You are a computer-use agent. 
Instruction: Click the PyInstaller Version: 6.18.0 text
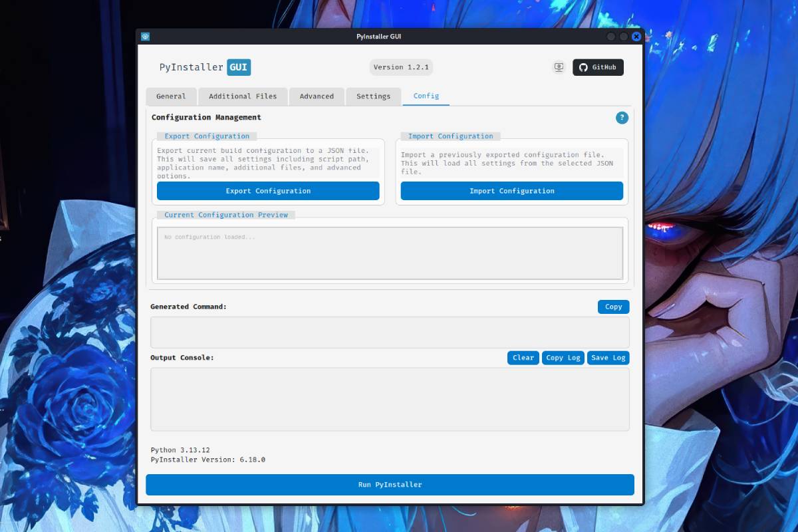(x=208, y=460)
